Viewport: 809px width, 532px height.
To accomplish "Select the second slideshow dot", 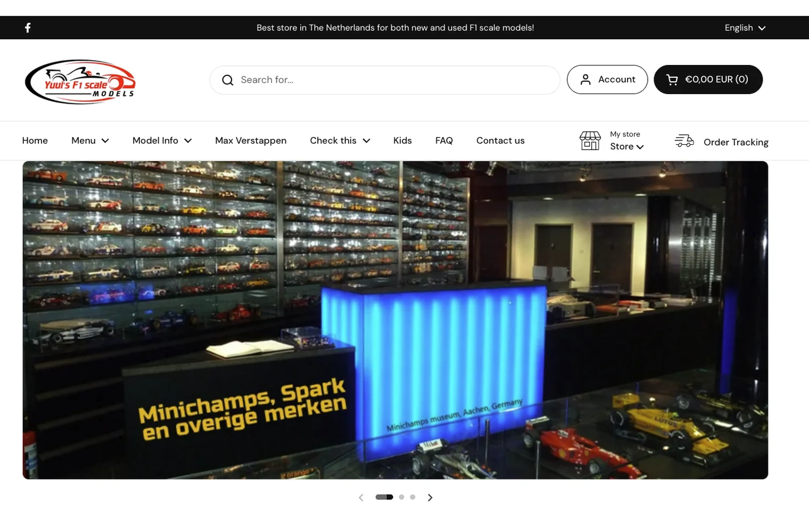I will tap(401, 497).
